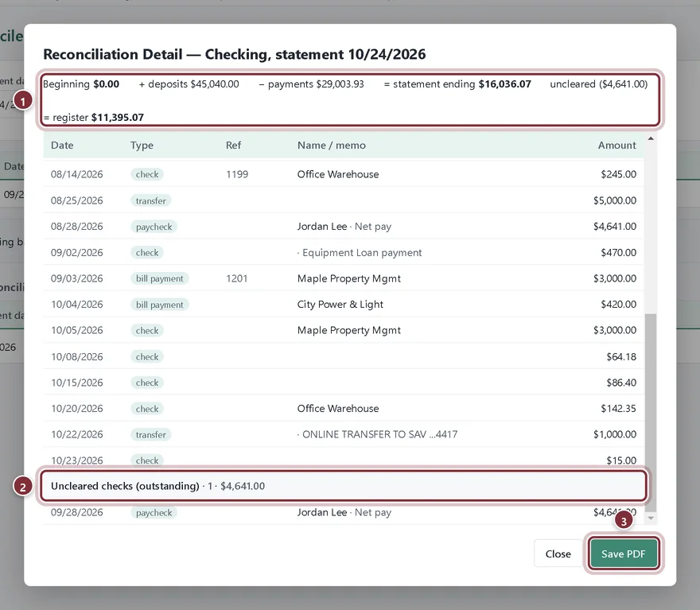Click the register $11,395.07 value
Viewport: 700px width, 610px height.
(118, 118)
